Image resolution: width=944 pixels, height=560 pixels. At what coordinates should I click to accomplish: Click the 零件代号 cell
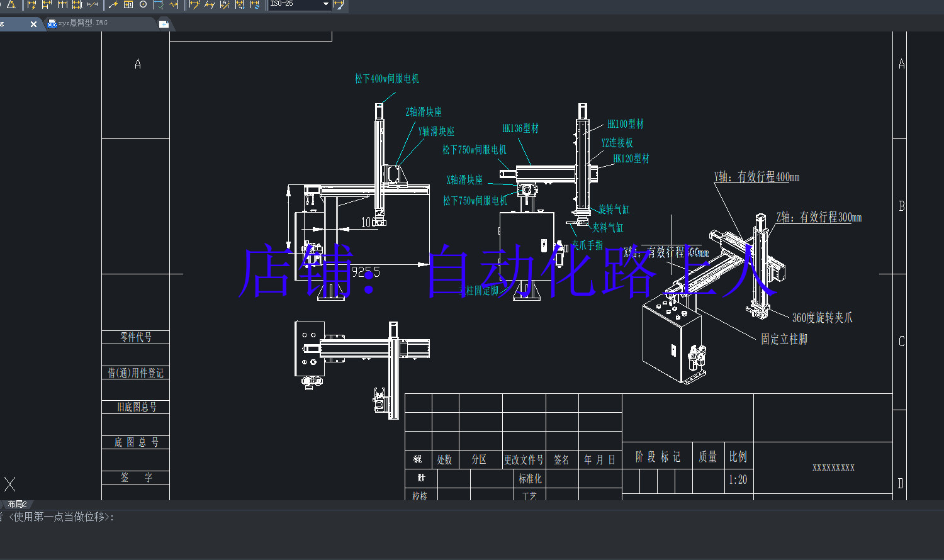(136, 337)
